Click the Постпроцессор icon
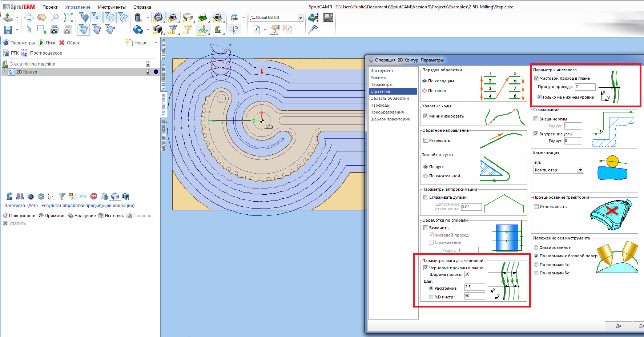The width and height of the screenshot is (644, 337). (24, 53)
